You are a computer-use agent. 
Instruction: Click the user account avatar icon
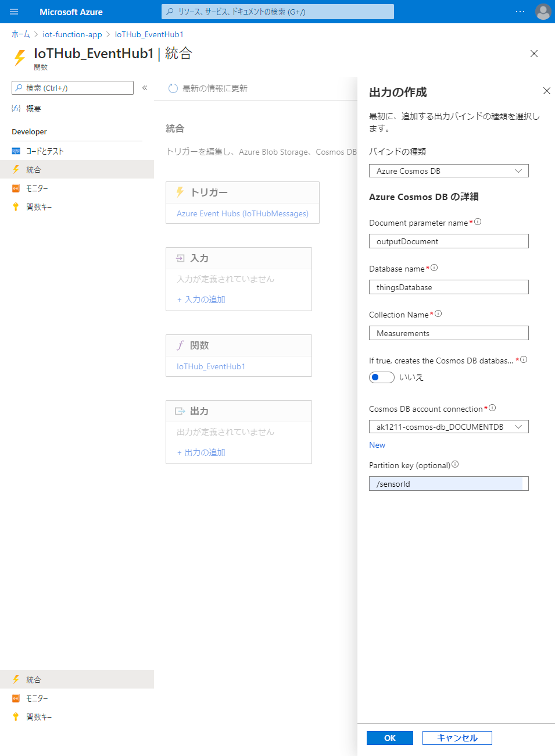pos(543,12)
